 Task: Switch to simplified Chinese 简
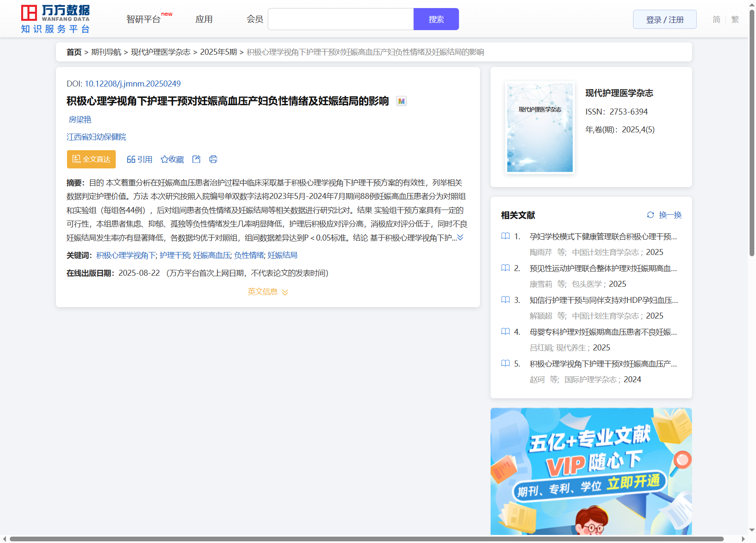[x=716, y=20]
